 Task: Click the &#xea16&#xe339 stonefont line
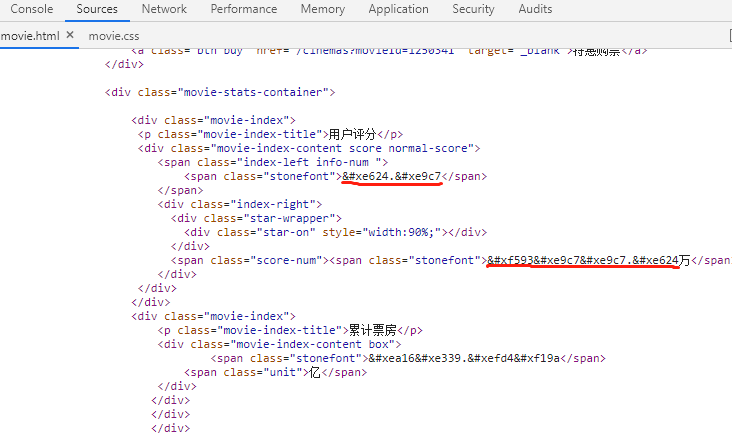tap(408, 358)
